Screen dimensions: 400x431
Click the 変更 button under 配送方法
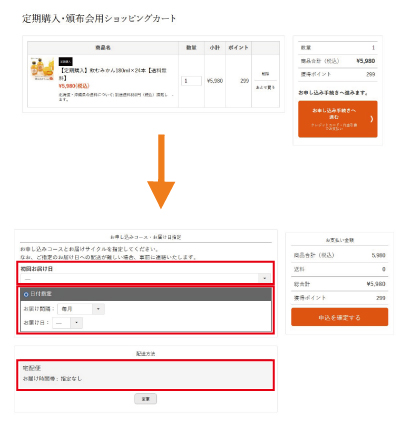pyautogui.click(x=146, y=399)
